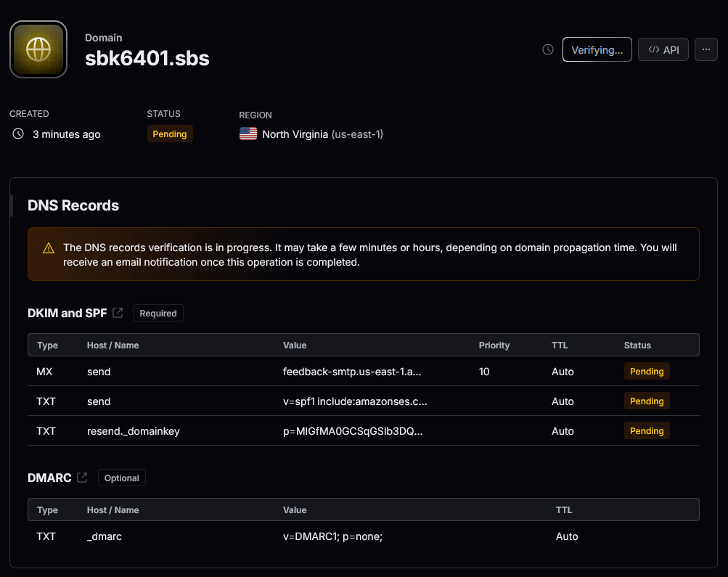
Task: Click the 3 minutes ago timestamp
Action: tap(66, 134)
